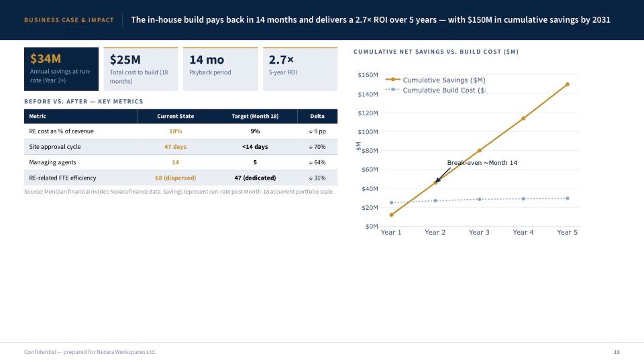Select the $25M total build cost card
Screen dimensions: 644x362
(x=141, y=69)
